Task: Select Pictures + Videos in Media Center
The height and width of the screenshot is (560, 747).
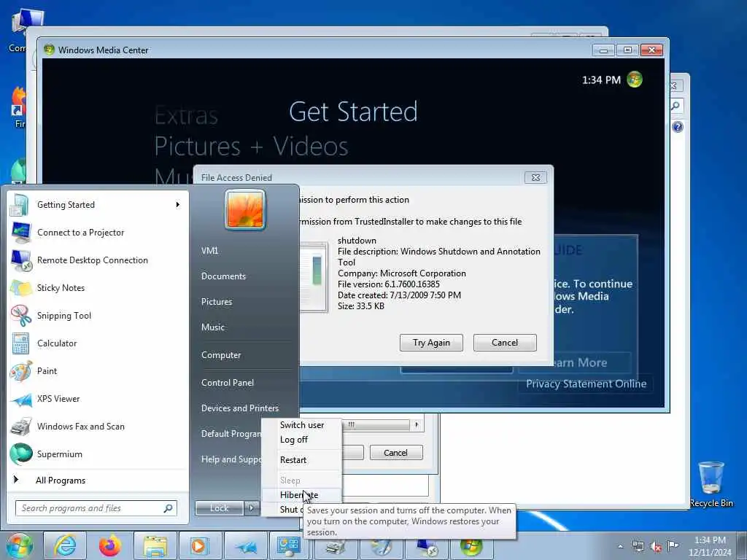Action: 251,146
